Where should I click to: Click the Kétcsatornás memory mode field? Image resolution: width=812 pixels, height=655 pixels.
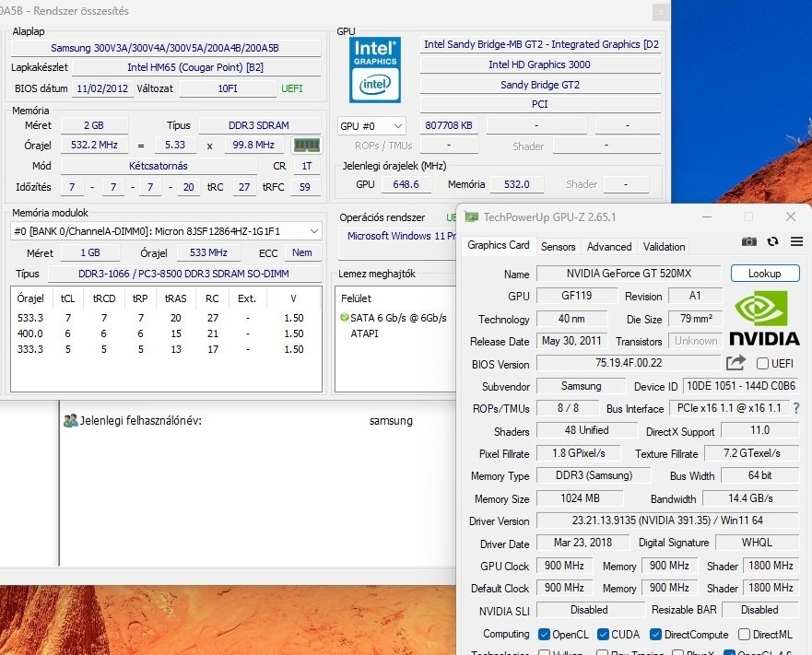pos(159,166)
